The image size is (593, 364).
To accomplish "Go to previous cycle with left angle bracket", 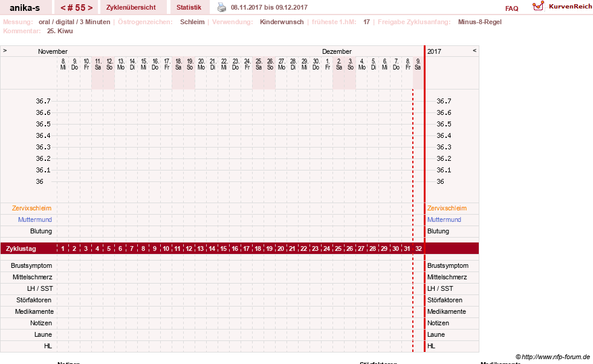I will click(x=63, y=7).
